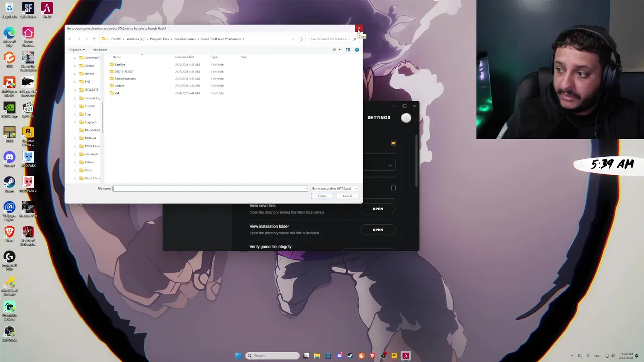Open recent locations chevron in dialog
Screen dimensions: 644x362
(x=87, y=39)
